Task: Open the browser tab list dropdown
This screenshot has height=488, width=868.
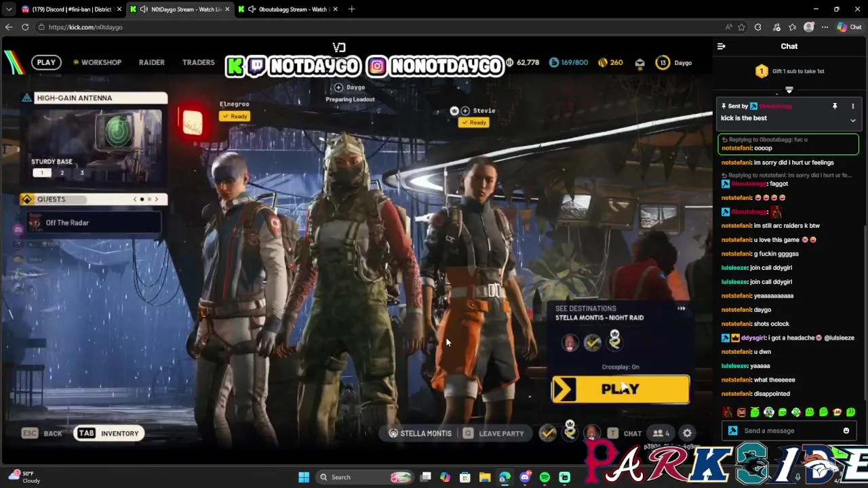Action: [9, 9]
